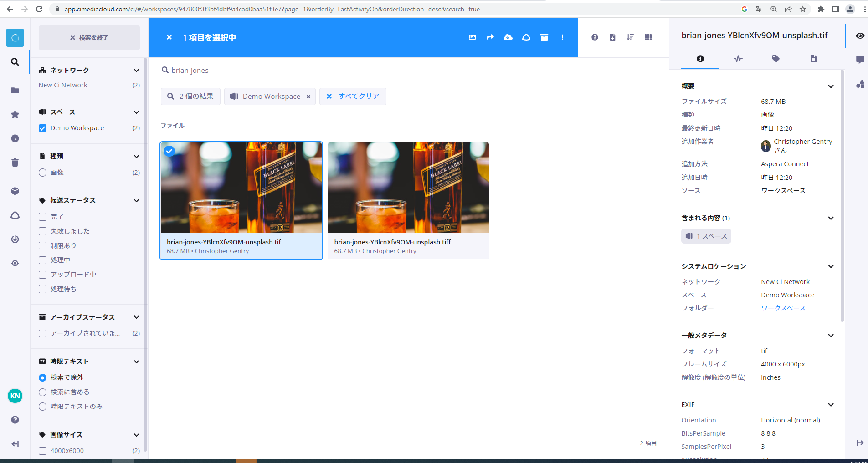Open the sort order icon
This screenshot has height=463, width=868.
(630, 37)
